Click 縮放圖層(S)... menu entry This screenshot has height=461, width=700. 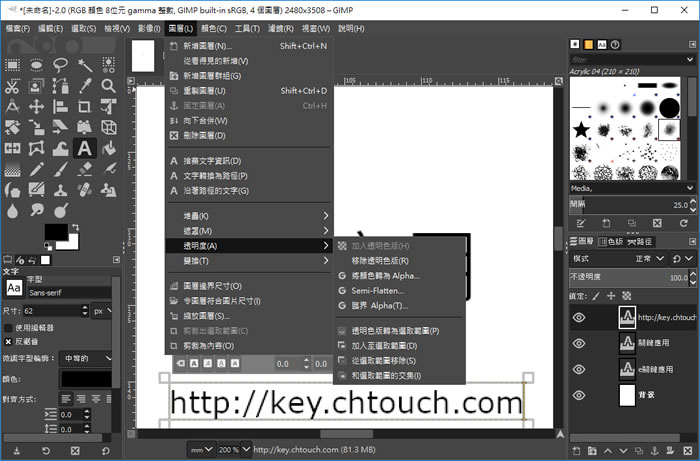[x=248, y=316]
